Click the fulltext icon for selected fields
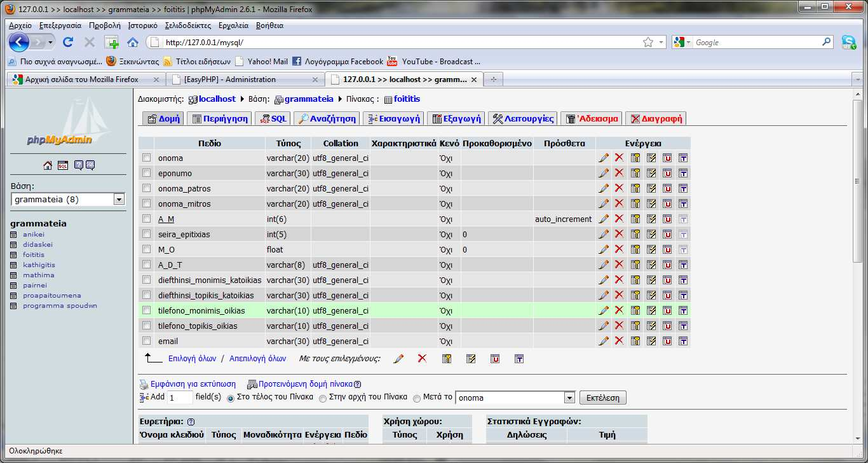 tap(519, 359)
